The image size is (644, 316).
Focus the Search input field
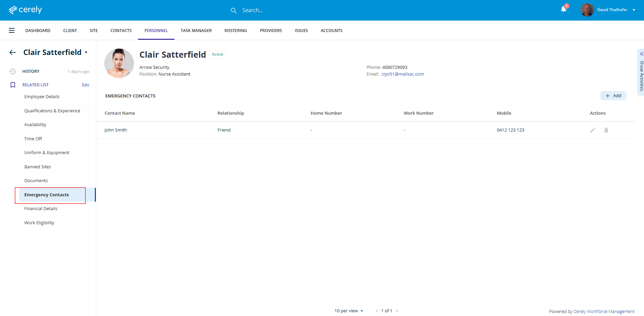pos(270,10)
